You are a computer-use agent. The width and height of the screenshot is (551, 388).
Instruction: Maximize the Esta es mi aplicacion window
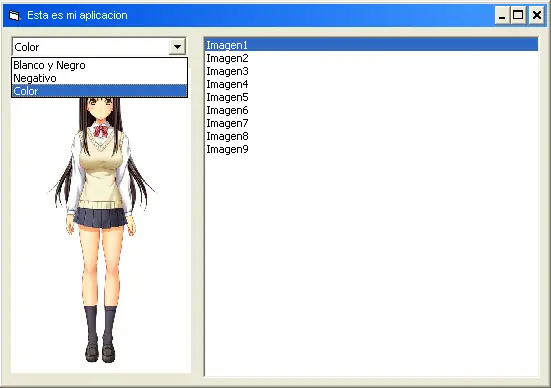click(518, 15)
